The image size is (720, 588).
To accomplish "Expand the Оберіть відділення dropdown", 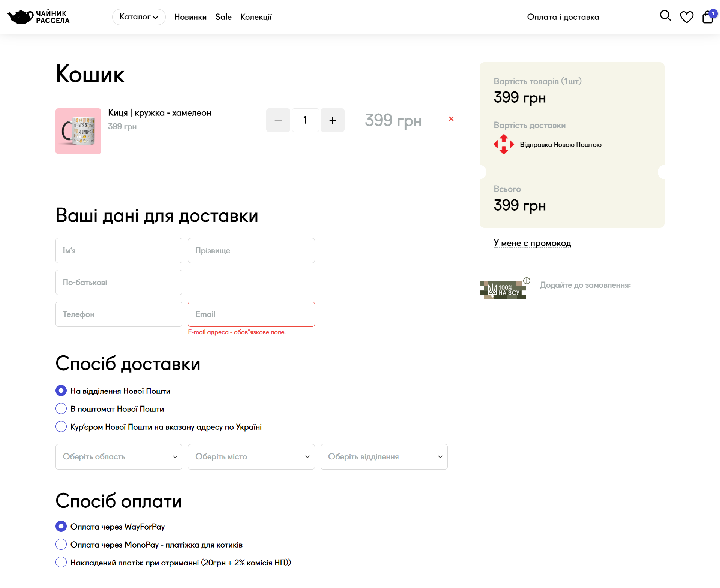I will click(x=384, y=456).
